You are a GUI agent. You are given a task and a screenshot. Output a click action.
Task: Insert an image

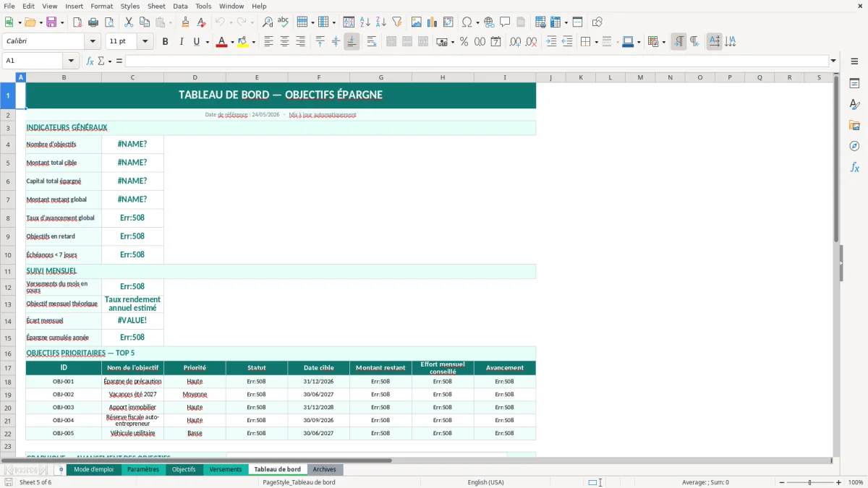(417, 22)
